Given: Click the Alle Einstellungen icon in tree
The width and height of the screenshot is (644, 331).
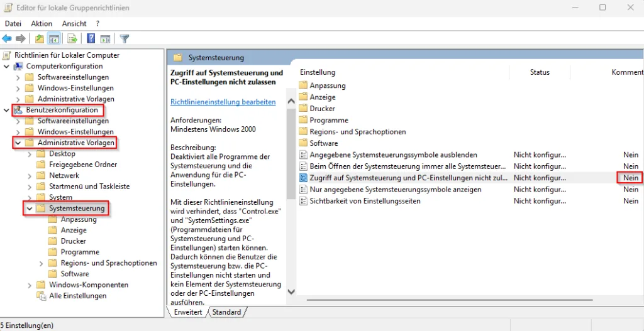Looking at the screenshot, I should pos(41,296).
